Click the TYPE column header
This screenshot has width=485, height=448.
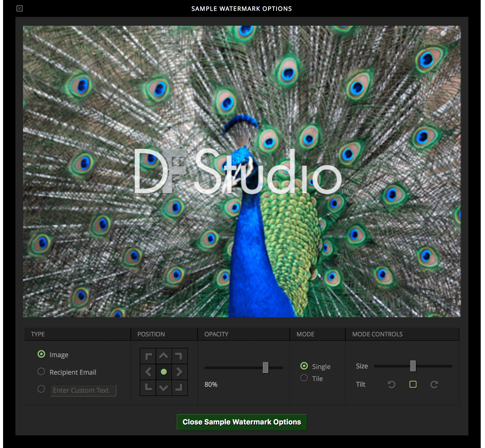38,334
